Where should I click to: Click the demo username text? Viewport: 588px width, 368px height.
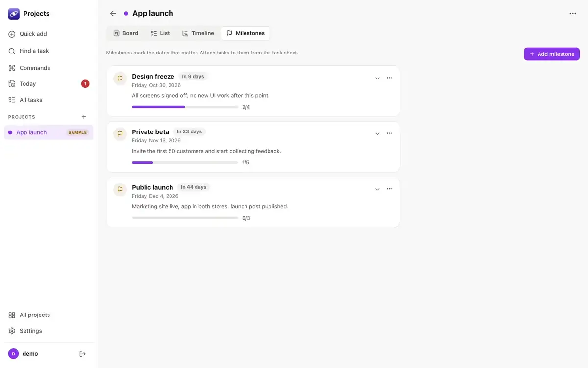30,354
